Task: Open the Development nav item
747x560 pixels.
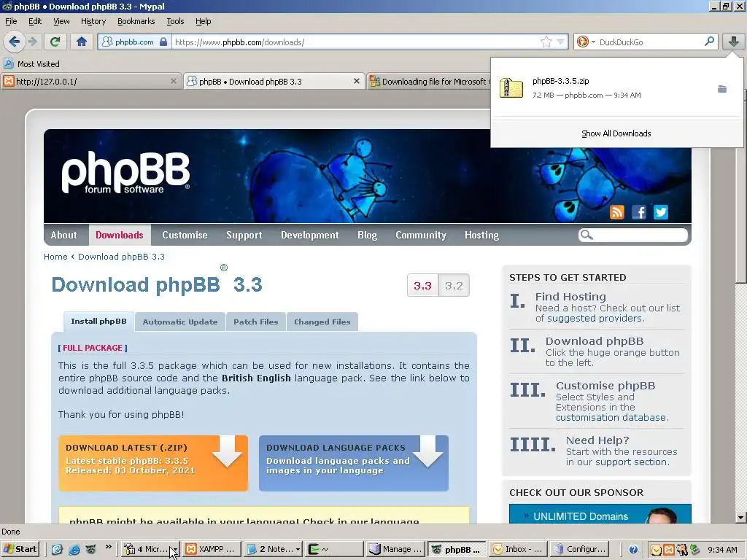Action: pyautogui.click(x=309, y=235)
